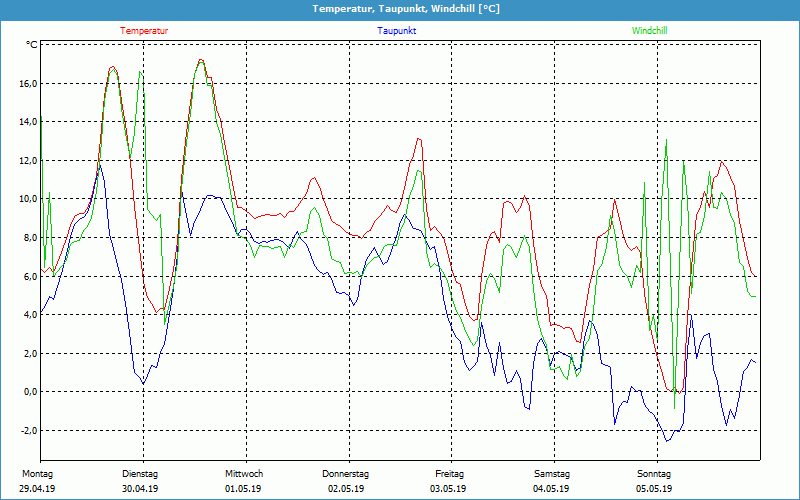Click the 12,0 y-axis value
Viewport: 800px width, 500px height.
(28, 161)
